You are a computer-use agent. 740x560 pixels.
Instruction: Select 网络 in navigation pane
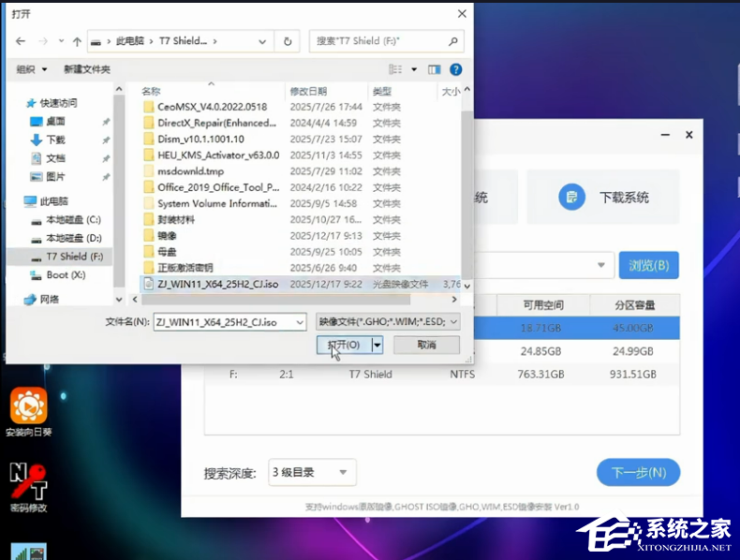click(49, 299)
